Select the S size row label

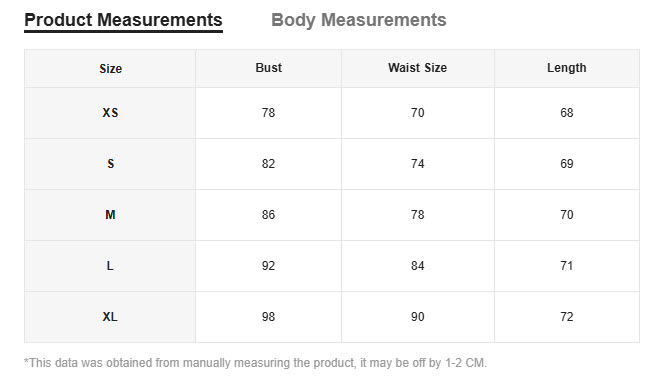click(110, 164)
